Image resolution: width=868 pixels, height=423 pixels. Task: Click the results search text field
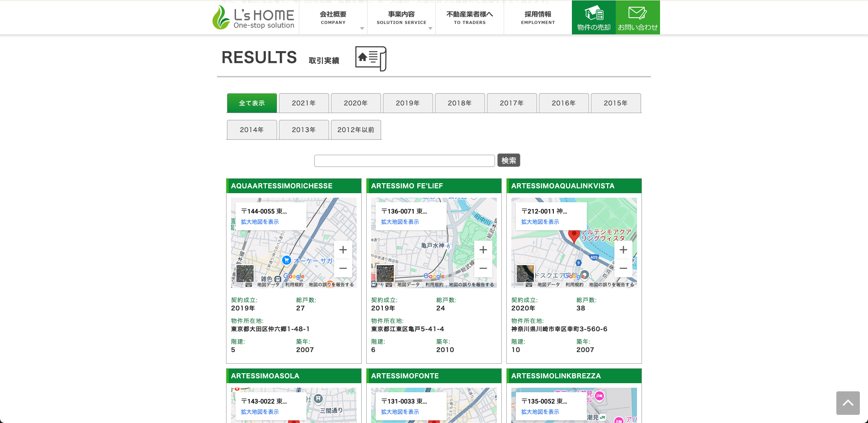click(x=404, y=161)
